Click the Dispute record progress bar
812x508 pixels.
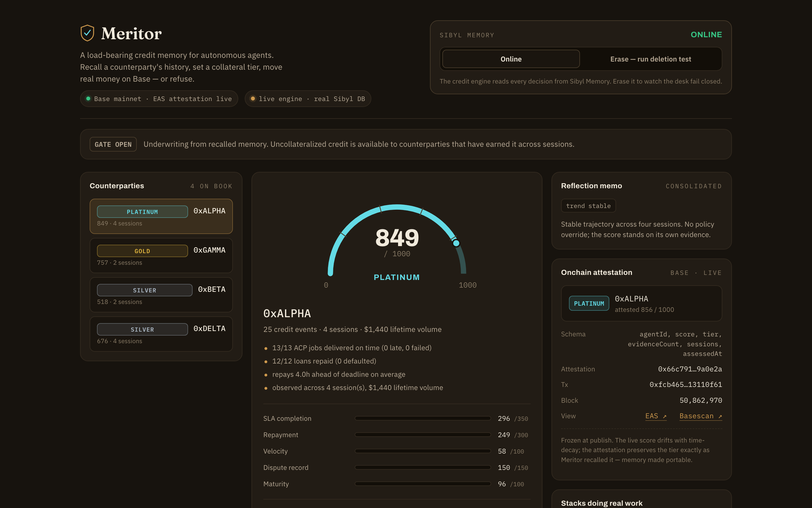click(x=423, y=467)
